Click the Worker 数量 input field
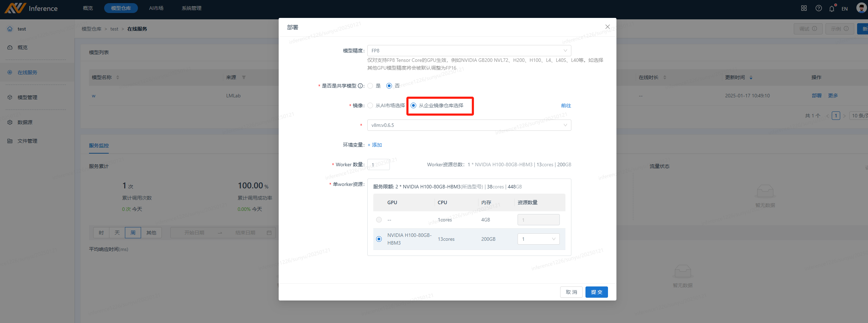The height and width of the screenshot is (323, 868). (x=378, y=164)
